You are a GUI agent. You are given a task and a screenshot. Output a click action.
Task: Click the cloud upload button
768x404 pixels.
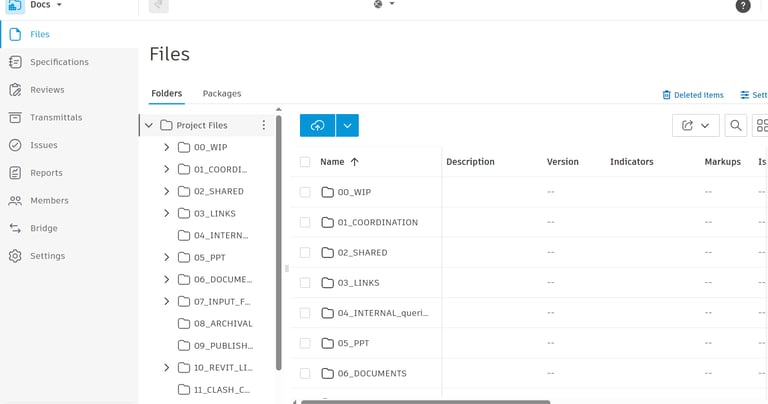318,125
